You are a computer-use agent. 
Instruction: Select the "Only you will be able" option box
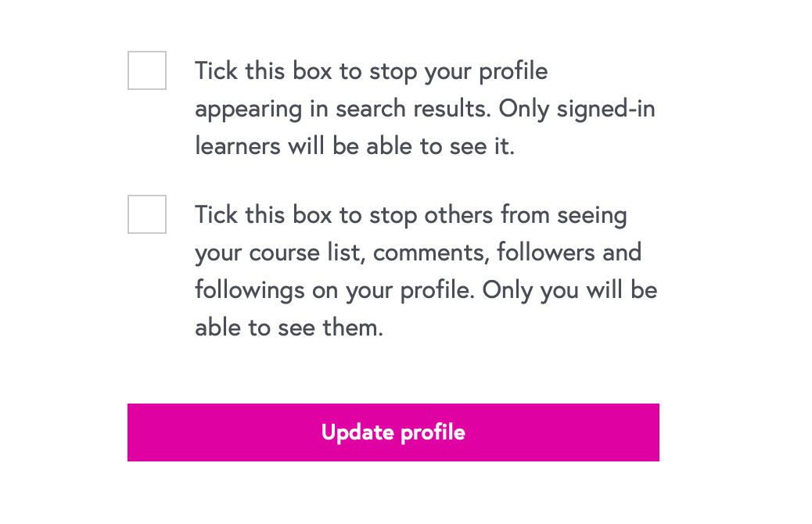[x=147, y=214]
